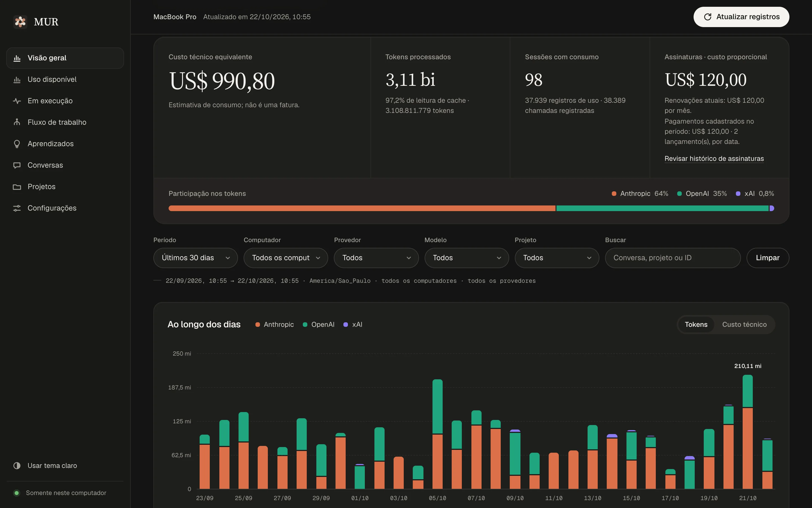812x508 pixels.
Task: Switch chart to Tokens view
Action: pyautogui.click(x=696, y=325)
